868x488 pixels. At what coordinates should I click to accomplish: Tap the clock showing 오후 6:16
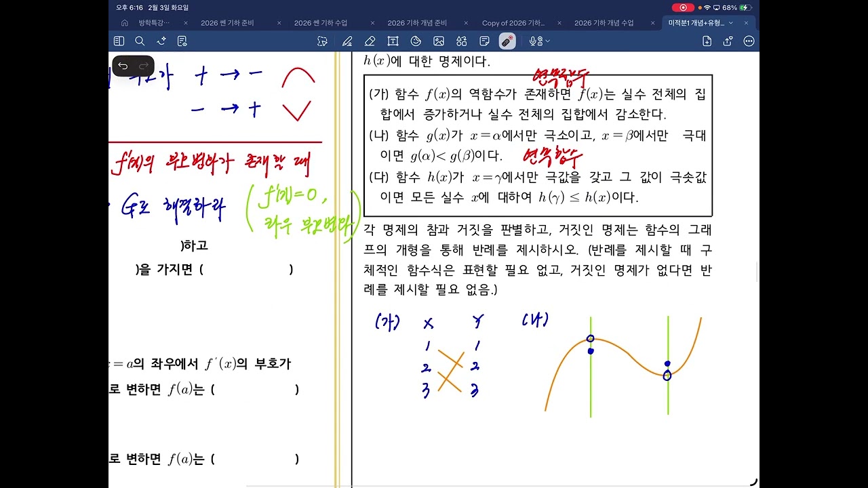pyautogui.click(x=128, y=7)
